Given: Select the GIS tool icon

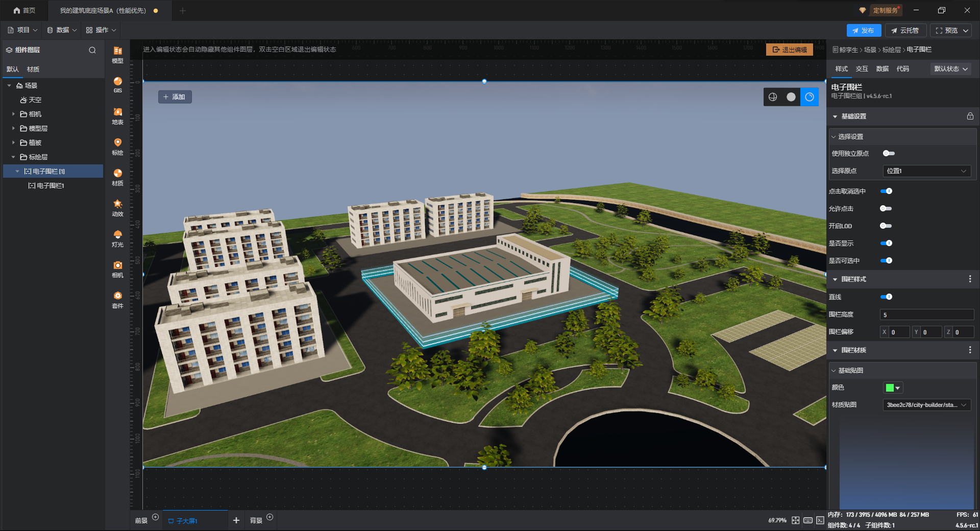Looking at the screenshot, I should (117, 84).
